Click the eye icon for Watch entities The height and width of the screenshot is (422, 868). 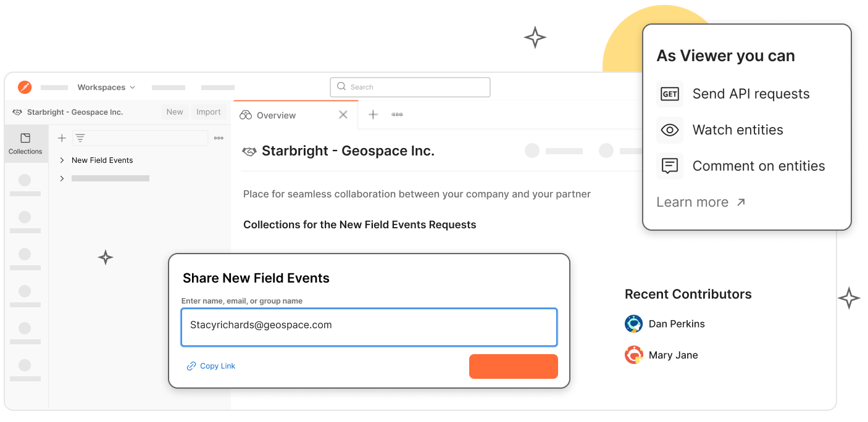click(x=670, y=130)
